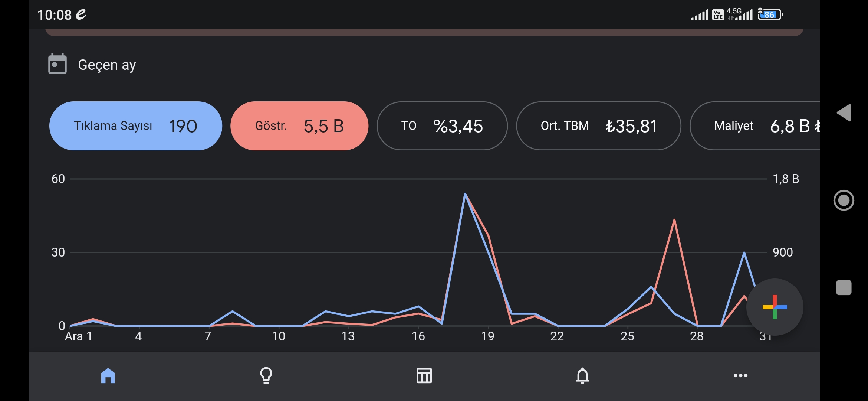Tap the Android back triangle
This screenshot has width=868, height=401.
tap(844, 113)
